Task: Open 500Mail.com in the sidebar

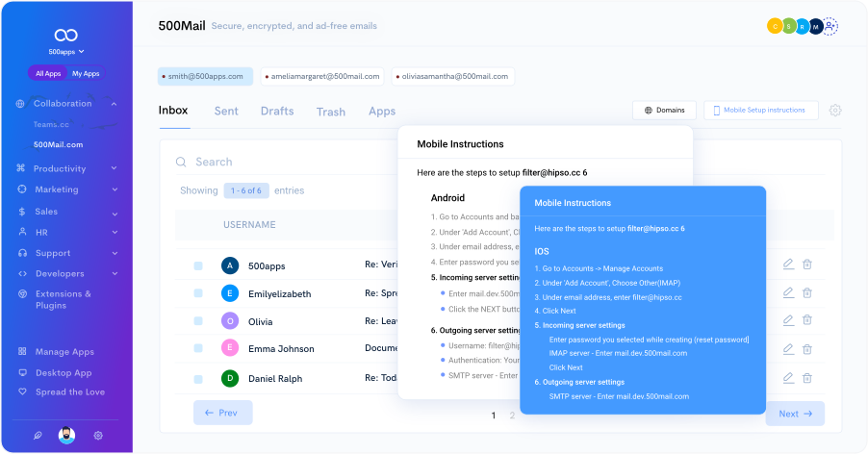Action: 58,144
